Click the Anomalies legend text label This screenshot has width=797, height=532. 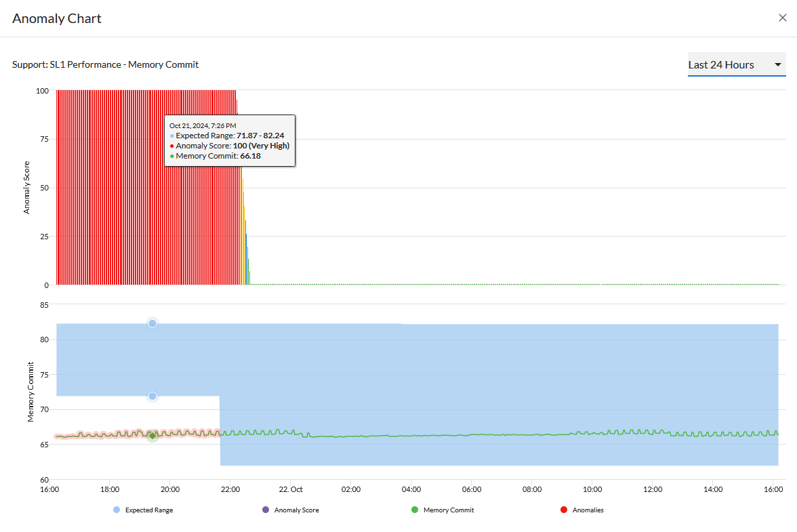point(588,510)
